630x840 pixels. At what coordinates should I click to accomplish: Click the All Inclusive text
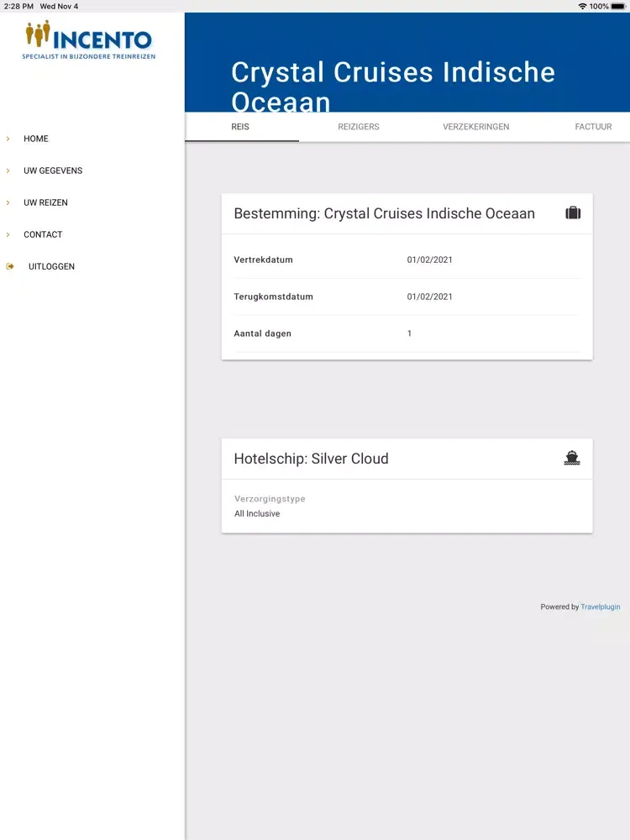tap(257, 514)
